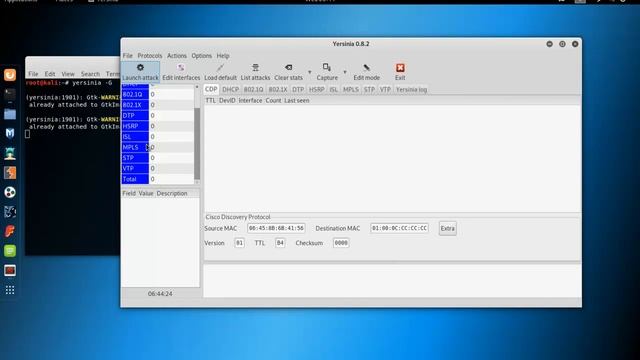Sort by Interface column header
The image size is (640, 360).
coord(250,100)
